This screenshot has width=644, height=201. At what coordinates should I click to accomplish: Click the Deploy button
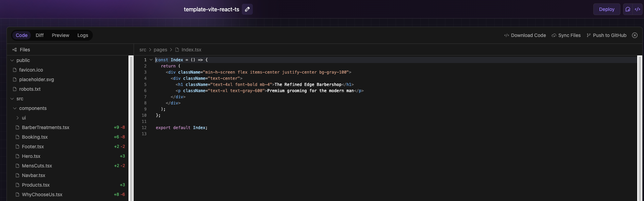coord(607,9)
